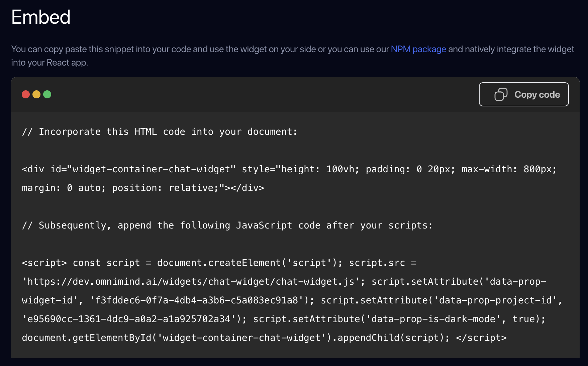Click the dev.omnimind.ai chat-widget.js URL
588x366 pixels.
(191, 282)
